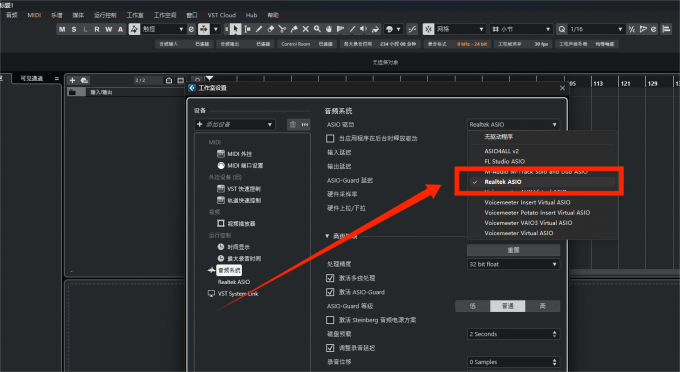680x372 pixels.
Task: Click the snap grid type icon beside 小节
Action: pos(495,29)
